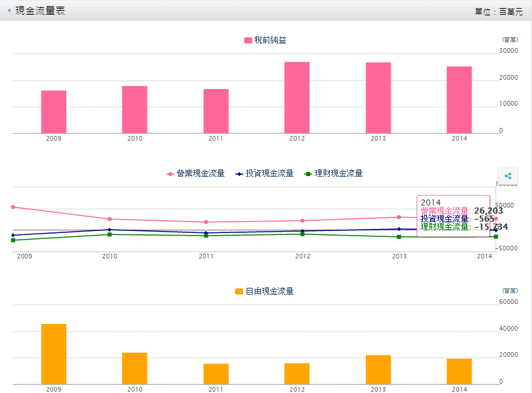The width and height of the screenshot is (532, 393).
Task: Click the 2014 tooltip box on line chart
Action: click(x=453, y=216)
